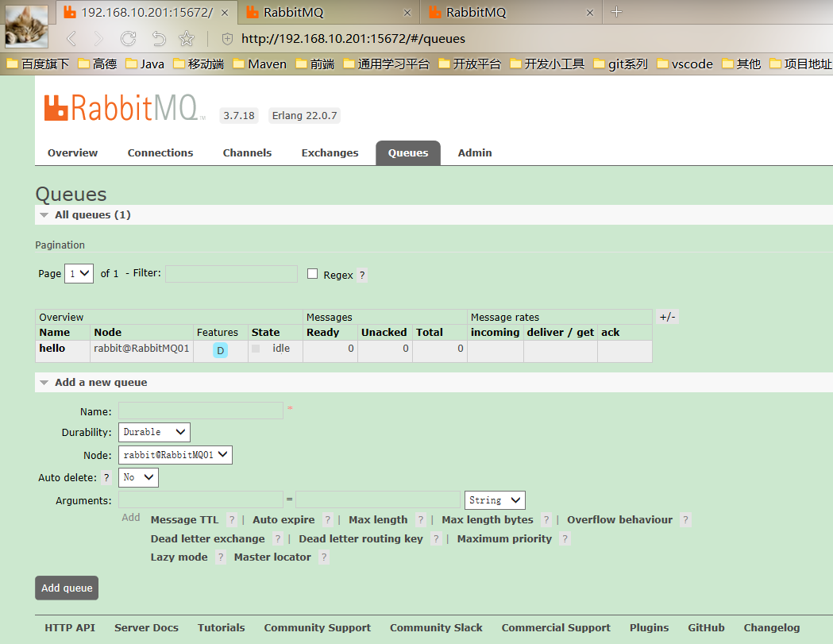Image resolution: width=833 pixels, height=644 pixels.
Task: Open help for Message TTL
Action: click(232, 519)
